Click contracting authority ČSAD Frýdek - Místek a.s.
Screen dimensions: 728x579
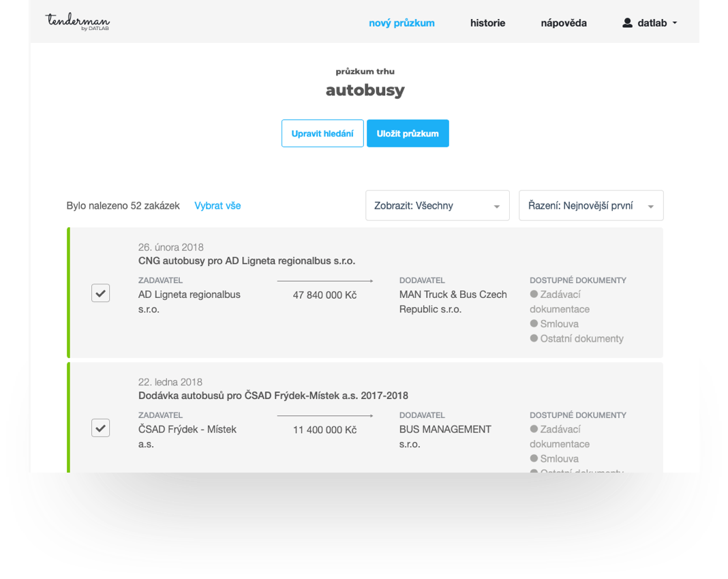click(187, 436)
